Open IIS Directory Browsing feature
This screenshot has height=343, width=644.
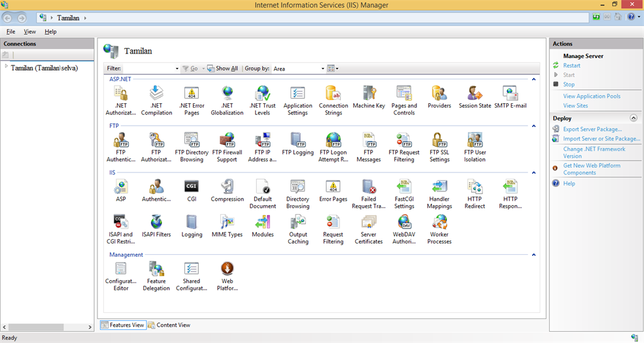[297, 194]
